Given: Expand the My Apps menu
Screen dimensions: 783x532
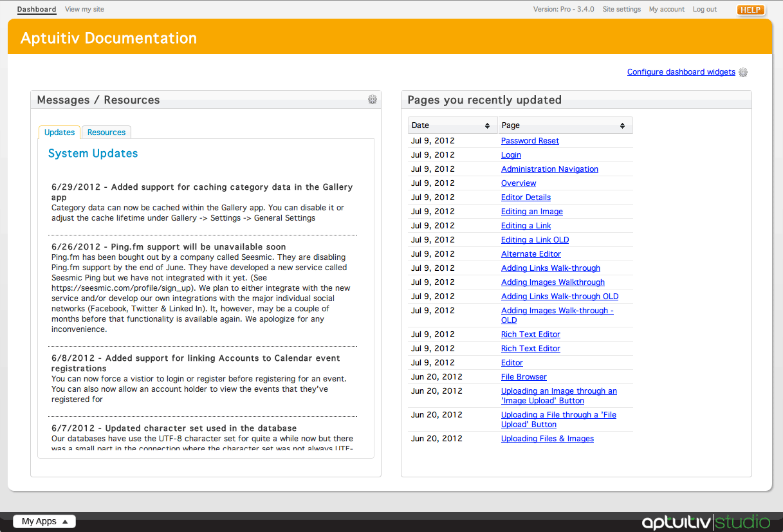Looking at the screenshot, I should pyautogui.click(x=44, y=522).
